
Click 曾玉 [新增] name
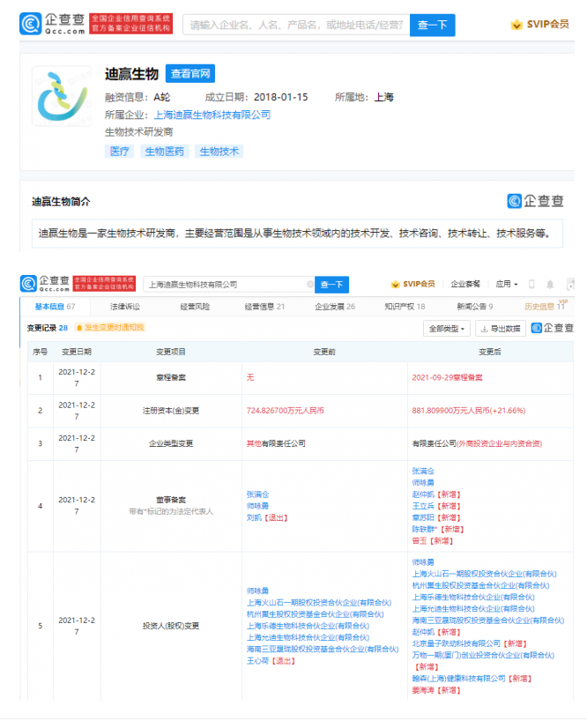click(433, 541)
